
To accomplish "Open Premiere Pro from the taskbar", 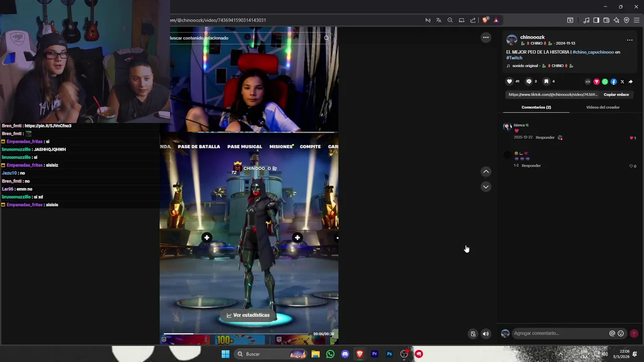I will 374,354.
